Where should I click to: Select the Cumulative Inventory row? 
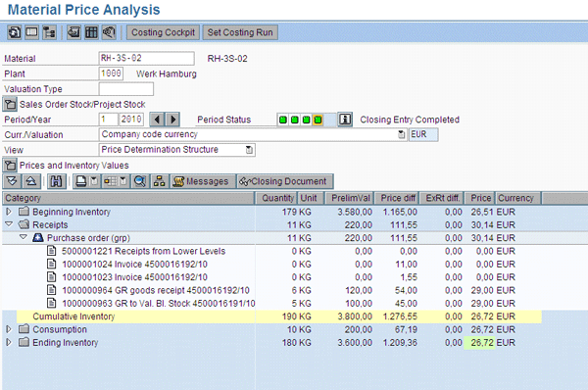(279, 317)
